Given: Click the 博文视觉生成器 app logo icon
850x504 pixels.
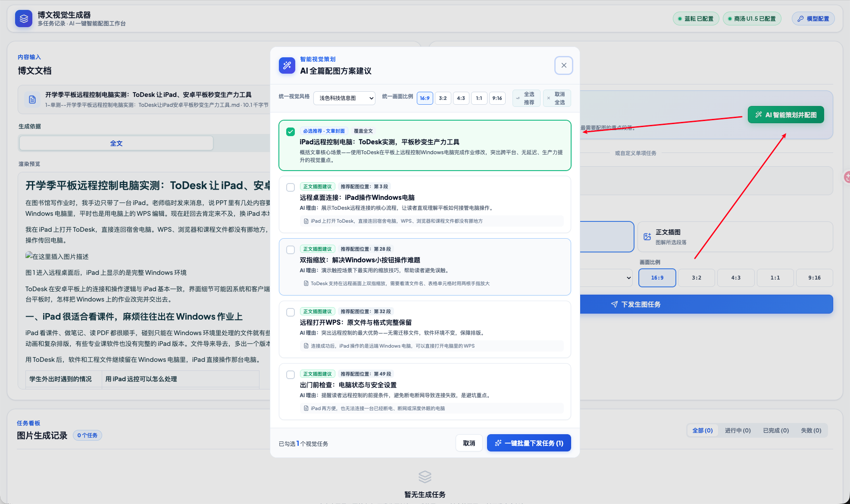Looking at the screenshot, I should (x=24, y=19).
